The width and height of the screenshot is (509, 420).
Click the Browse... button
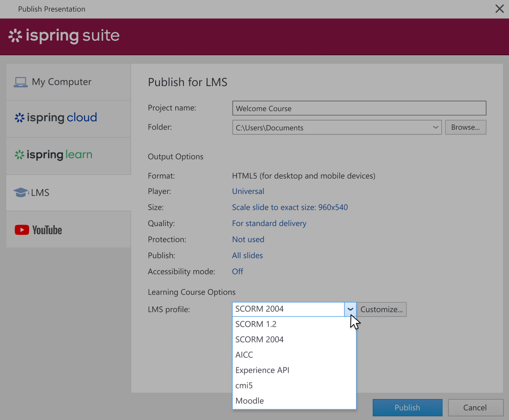465,127
